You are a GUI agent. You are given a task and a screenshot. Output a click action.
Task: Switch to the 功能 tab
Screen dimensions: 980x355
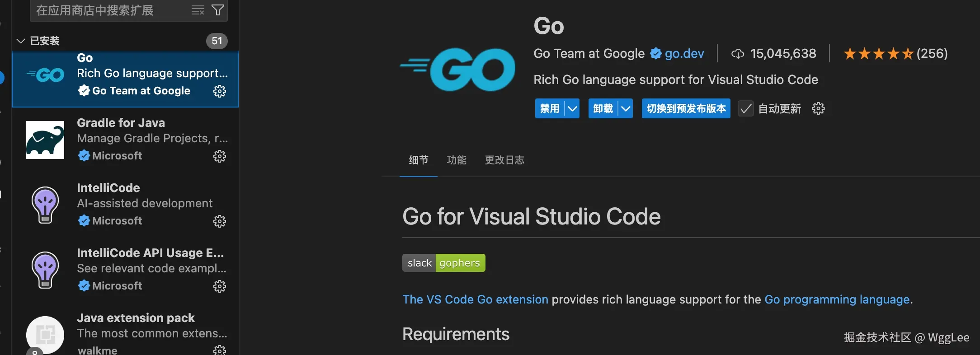pos(457,160)
